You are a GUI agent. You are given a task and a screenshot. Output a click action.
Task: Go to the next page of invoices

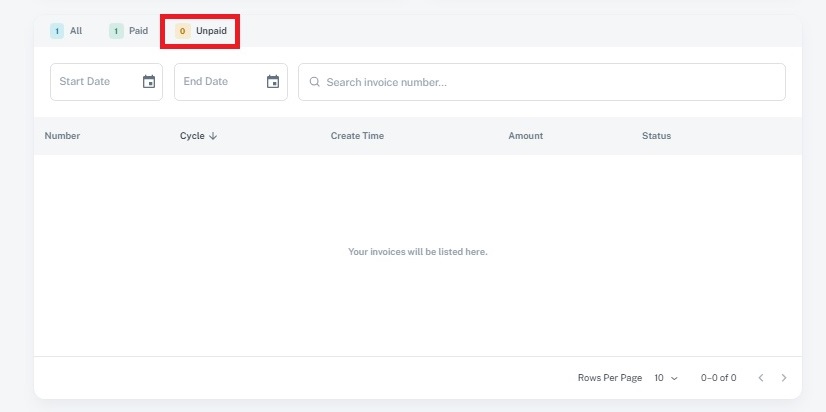(x=784, y=378)
